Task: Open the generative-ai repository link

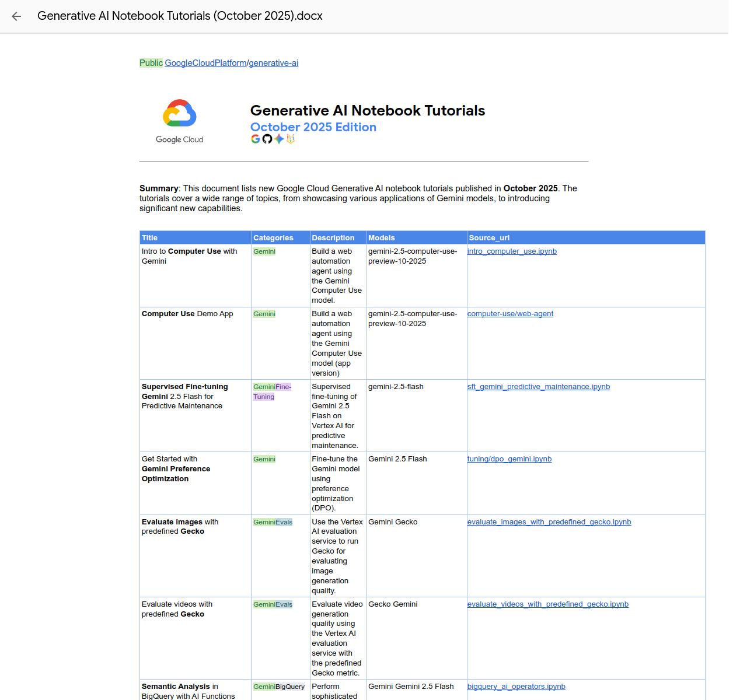Action: point(273,63)
